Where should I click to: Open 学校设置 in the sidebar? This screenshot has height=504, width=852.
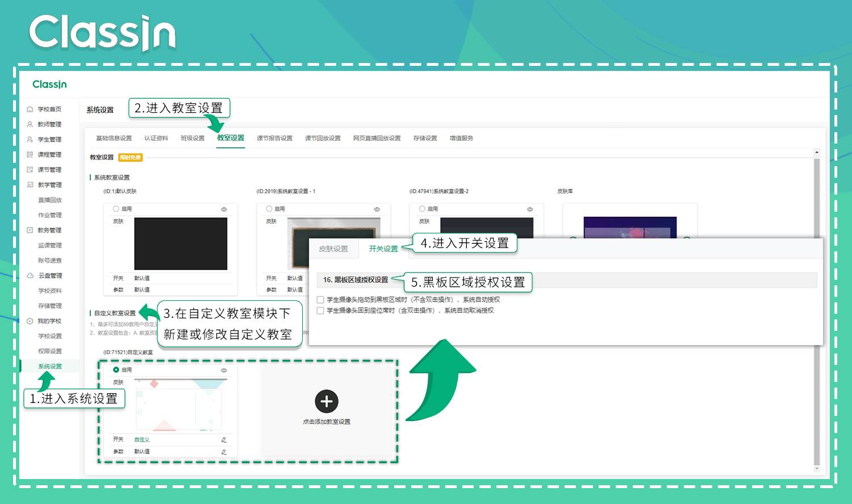coord(49,336)
